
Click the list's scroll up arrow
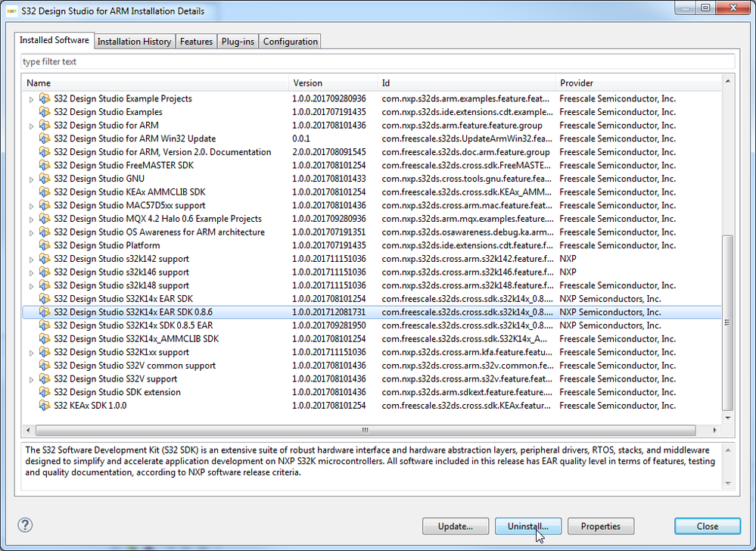click(x=727, y=81)
